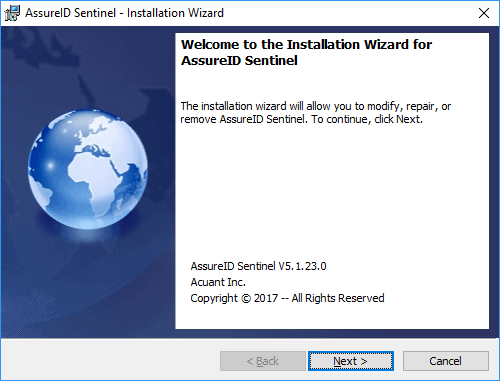Click the installer icon in title bar

coord(12,13)
